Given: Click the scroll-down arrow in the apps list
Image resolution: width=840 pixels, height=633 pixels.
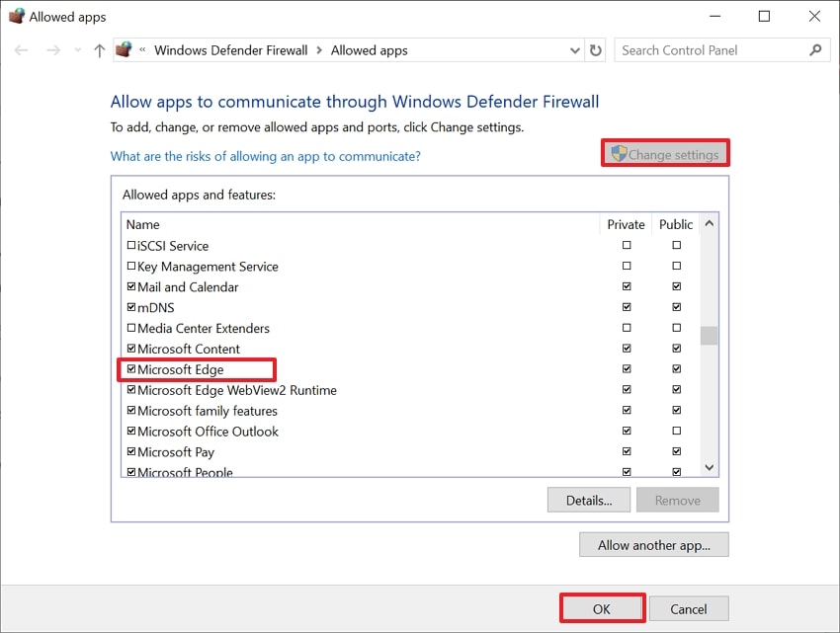Looking at the screenshot, I should [x=709, y=468].
